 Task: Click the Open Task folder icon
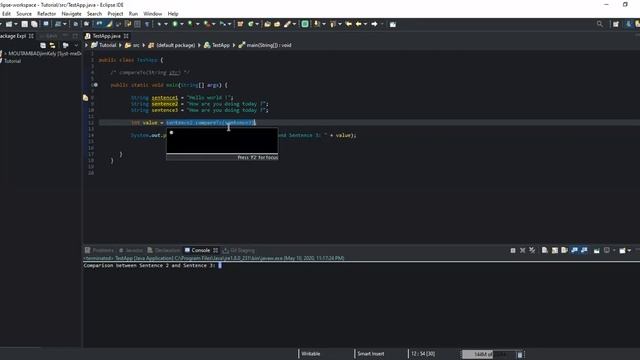coord(277,24)
